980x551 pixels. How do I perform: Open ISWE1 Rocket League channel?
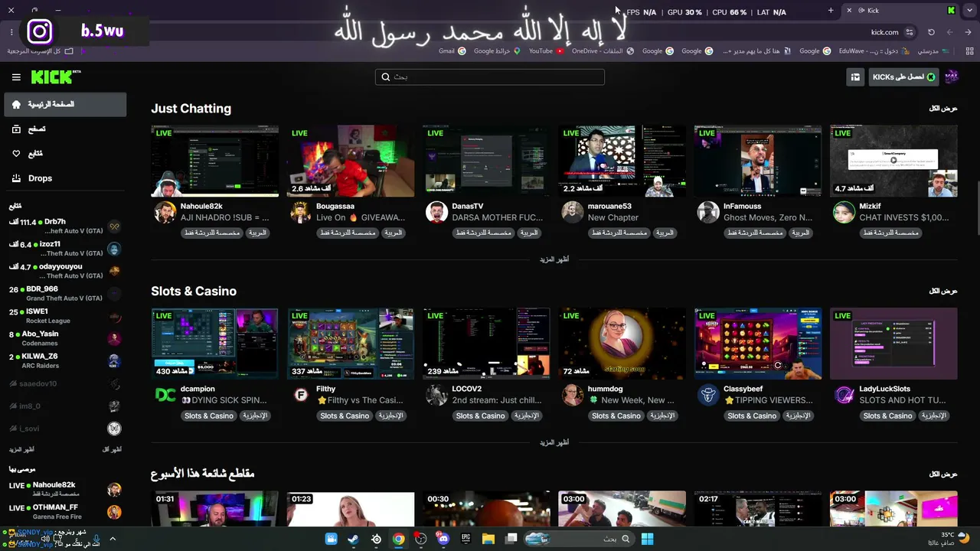[65, 315]
